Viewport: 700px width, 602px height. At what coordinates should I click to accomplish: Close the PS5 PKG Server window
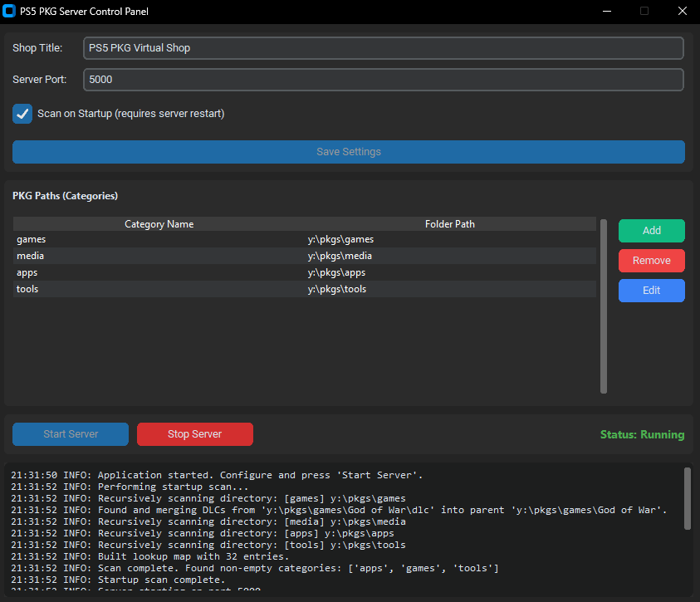coord(682,12)
